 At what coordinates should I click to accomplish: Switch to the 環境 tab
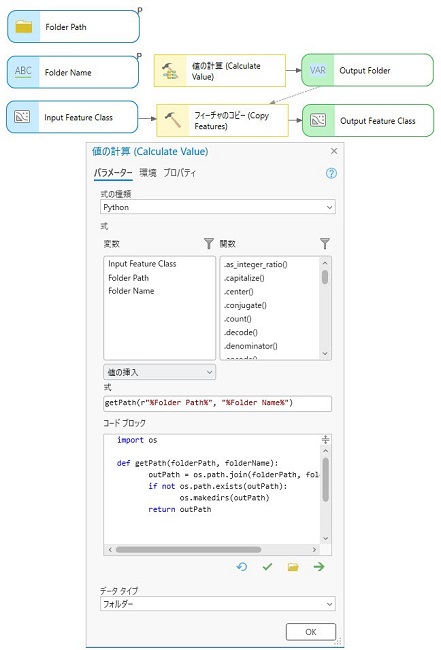click(x=148, y=173)
